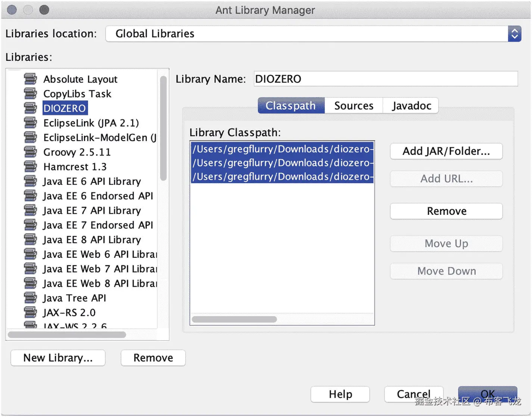Click the Java Tree API library icon
The image size is (532, 417).
(x=30, y=298)
